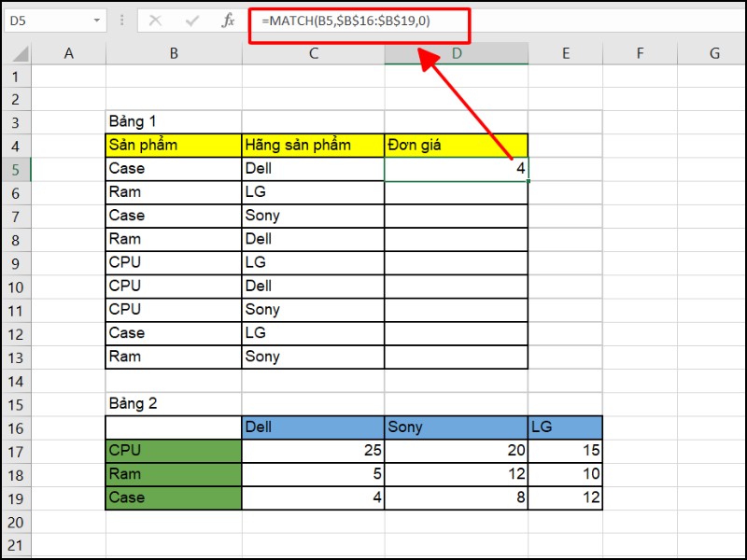747x560 pixels.
Task: Click the 'Bảng 1' title cell
Action: tap(174, 122)
